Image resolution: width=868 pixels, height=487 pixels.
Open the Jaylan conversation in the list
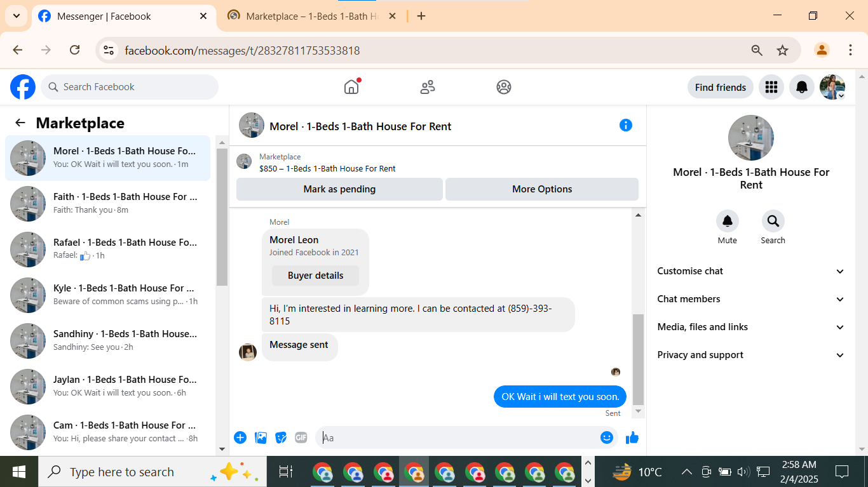(x=107, y=387)
